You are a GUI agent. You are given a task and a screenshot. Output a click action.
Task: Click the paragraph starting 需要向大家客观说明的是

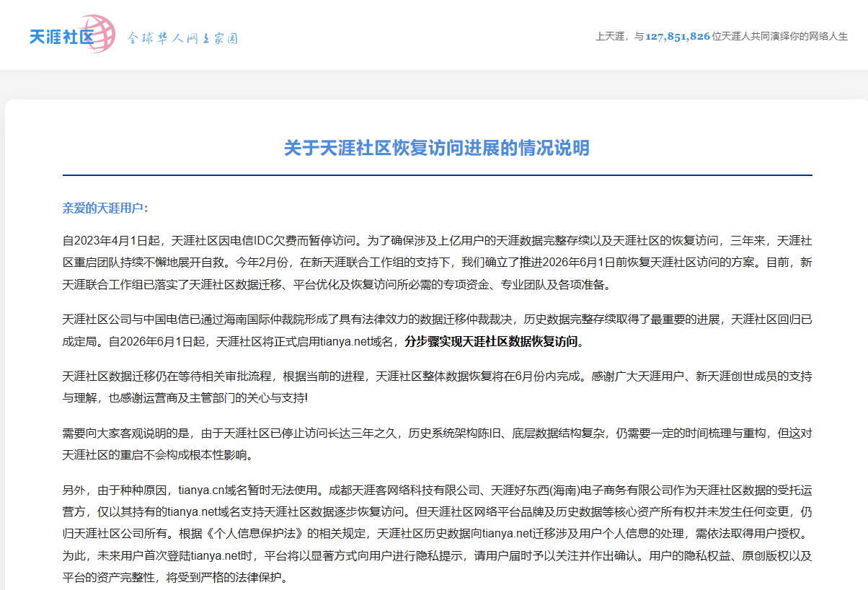(437, 444)
